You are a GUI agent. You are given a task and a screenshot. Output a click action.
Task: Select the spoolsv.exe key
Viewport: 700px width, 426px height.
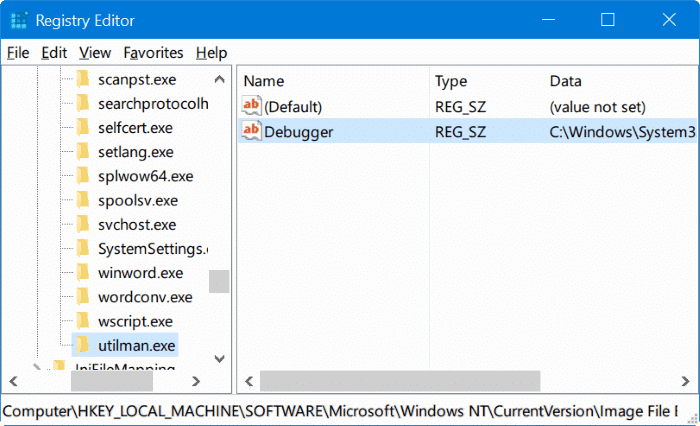pyautogui.click(x=138, y=200)
